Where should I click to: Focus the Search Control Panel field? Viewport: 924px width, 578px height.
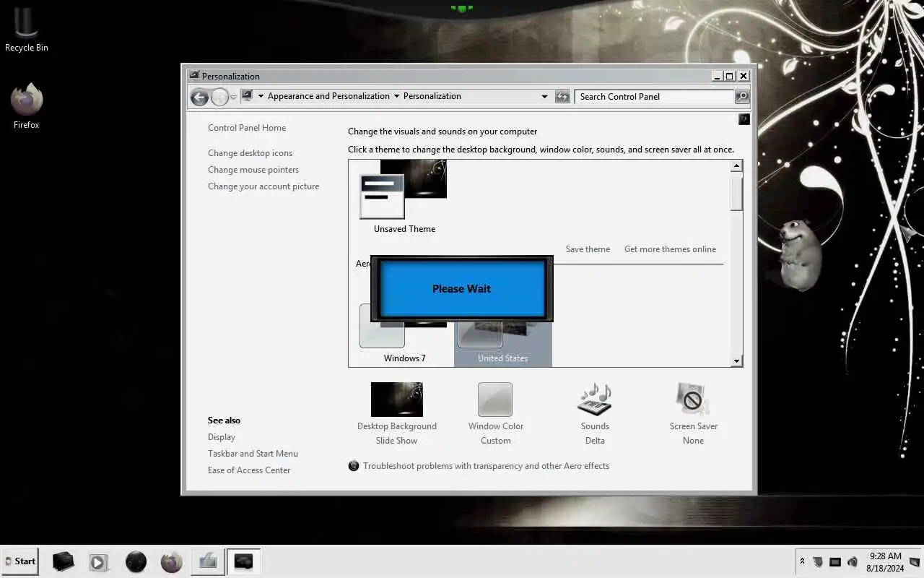[654, 97]
